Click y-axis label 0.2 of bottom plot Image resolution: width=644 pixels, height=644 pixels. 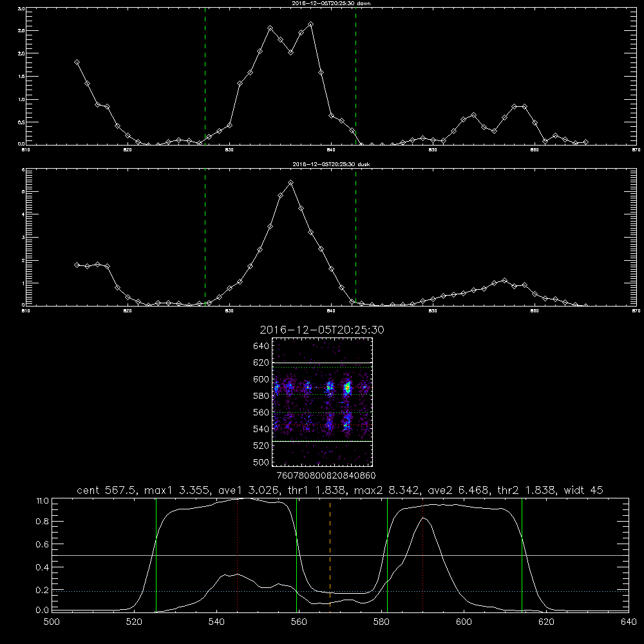coord(43,590)
